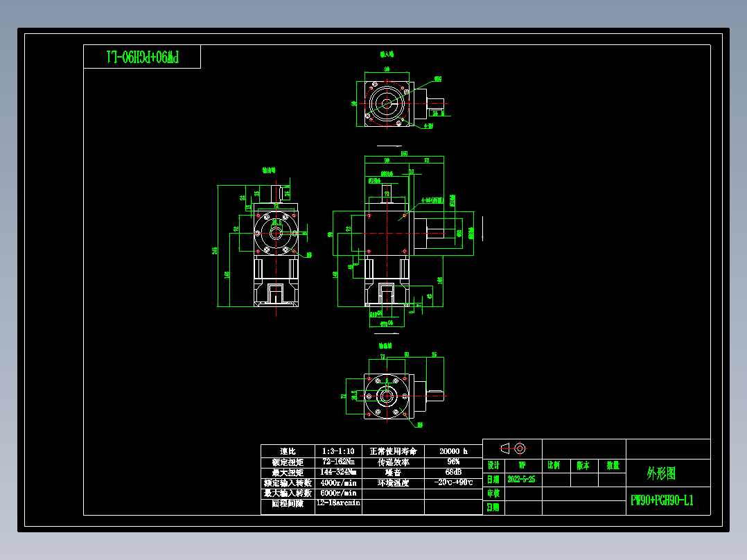Viewport: 747px width, 560px height.
Task: Click the ratio value 1:3-1:10 cell
Action: pyautogui.click(x=337, y=450)
